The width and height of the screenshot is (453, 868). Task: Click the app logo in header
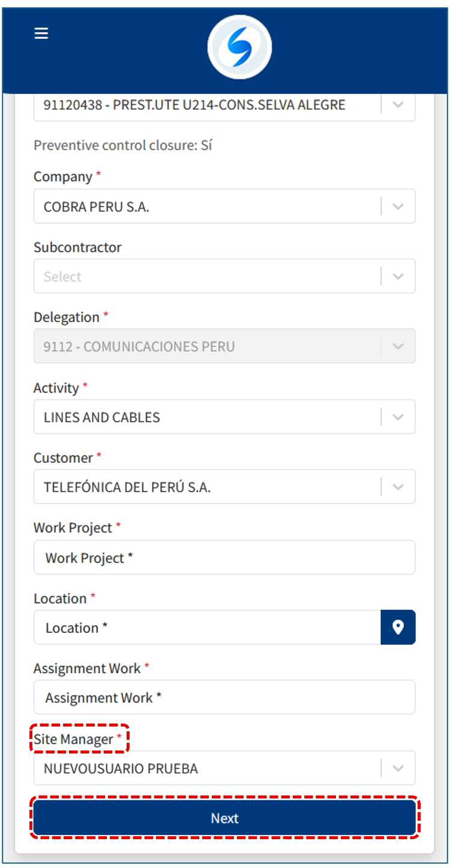click(239, 47)
